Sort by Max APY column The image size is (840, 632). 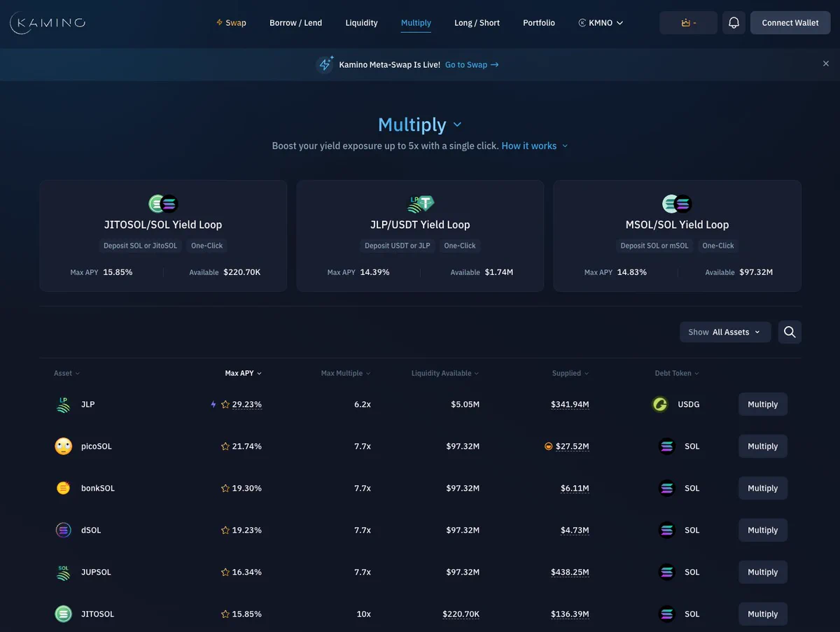[x=243, y=373]
